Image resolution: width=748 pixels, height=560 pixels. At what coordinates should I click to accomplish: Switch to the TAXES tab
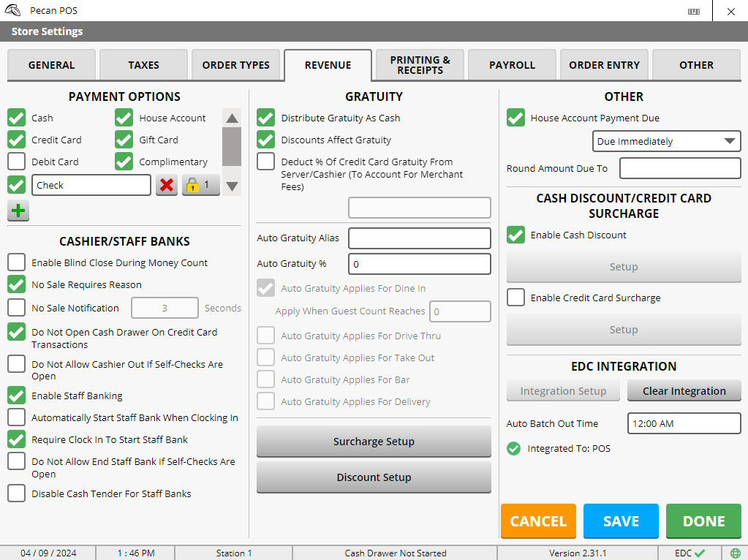point(143,65)
